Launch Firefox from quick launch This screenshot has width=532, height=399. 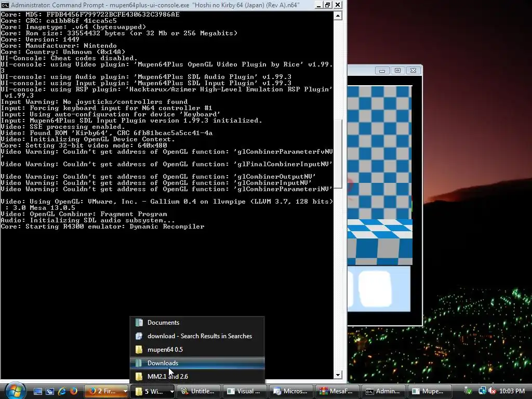pyautogui.click(x=73, y=391)
